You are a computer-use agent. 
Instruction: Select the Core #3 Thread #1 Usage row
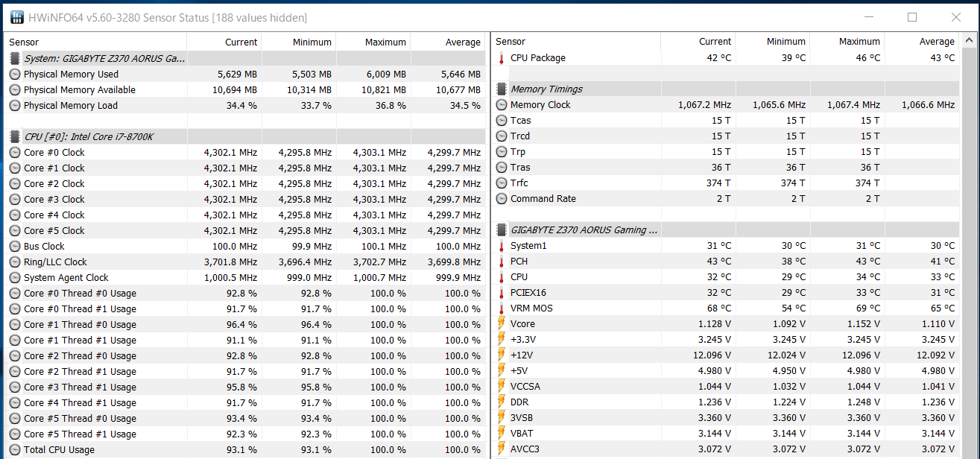[x=245, y=387]
